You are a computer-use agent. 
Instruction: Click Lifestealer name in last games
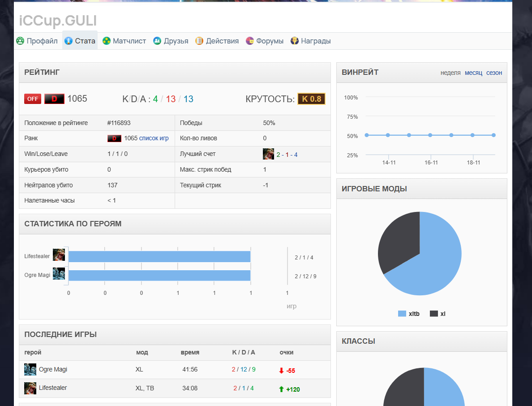tap(53, 388)
